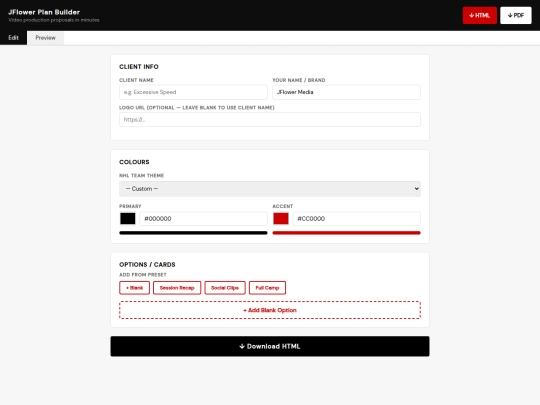Image resolution: width=540 pixels, height=405 pixels.
Task: Add the Full Camp preset
Action: [x=267, y=288]
